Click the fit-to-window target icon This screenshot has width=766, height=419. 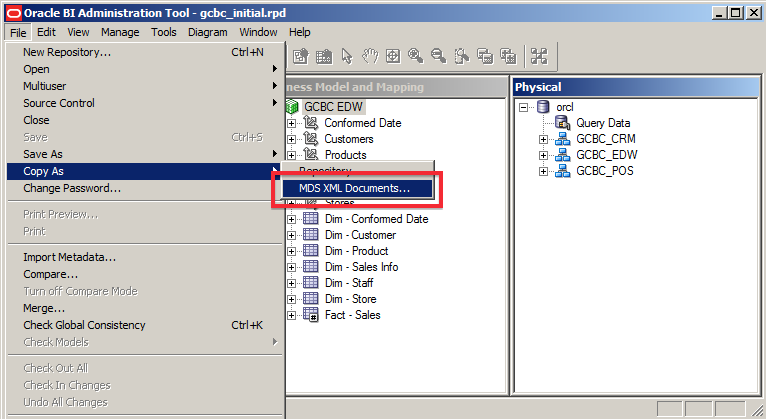393,56
